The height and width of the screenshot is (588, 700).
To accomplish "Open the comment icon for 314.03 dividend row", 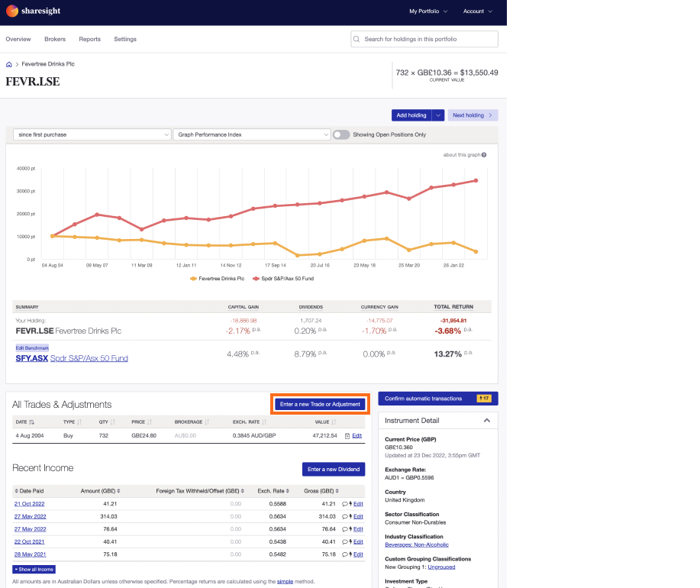I will tap(344, 516).
